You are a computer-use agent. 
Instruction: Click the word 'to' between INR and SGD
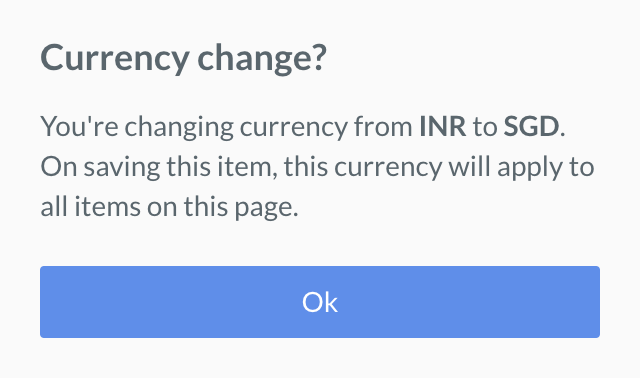tap(485, 127)
